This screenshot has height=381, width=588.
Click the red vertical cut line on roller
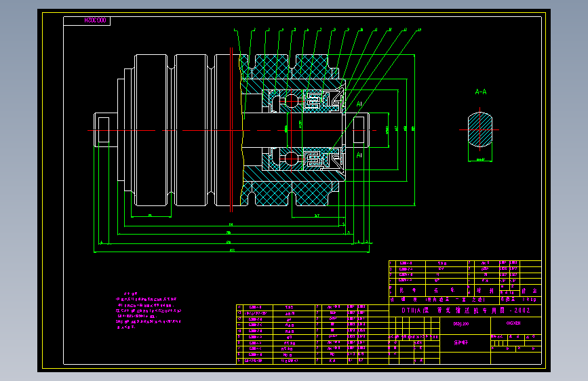231,129
